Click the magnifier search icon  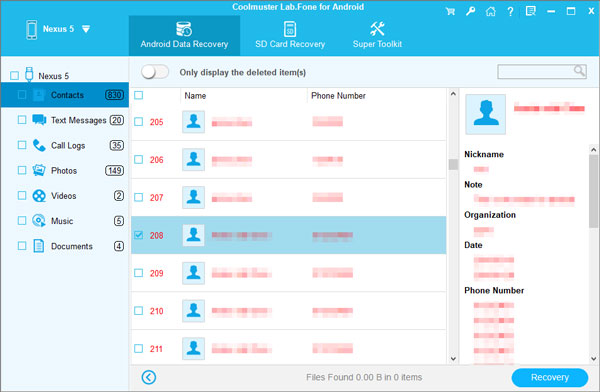tap(579, 70)
